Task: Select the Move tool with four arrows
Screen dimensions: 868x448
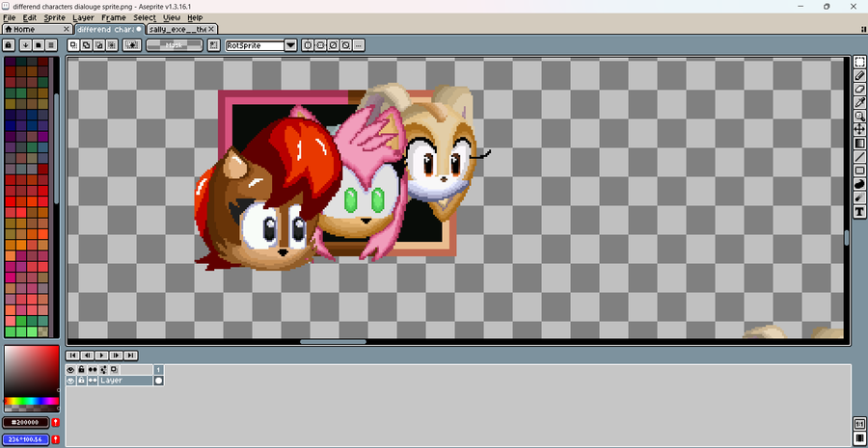Action: pos(859,129)
